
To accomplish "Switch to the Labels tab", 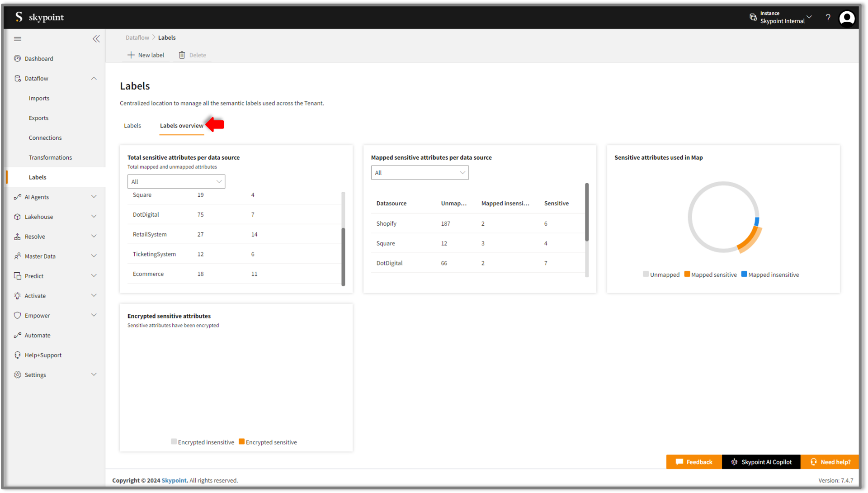I will click(x=132, y=126).
